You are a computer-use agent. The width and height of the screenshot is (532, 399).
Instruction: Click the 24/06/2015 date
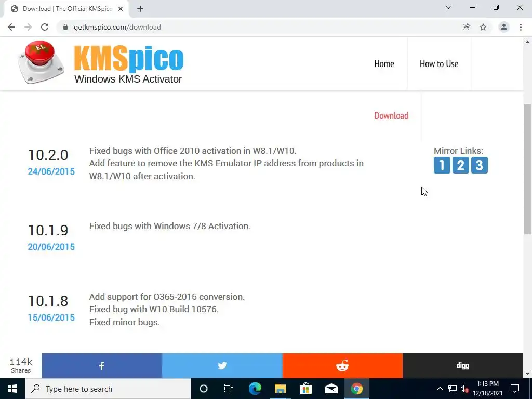coord(51,171)
